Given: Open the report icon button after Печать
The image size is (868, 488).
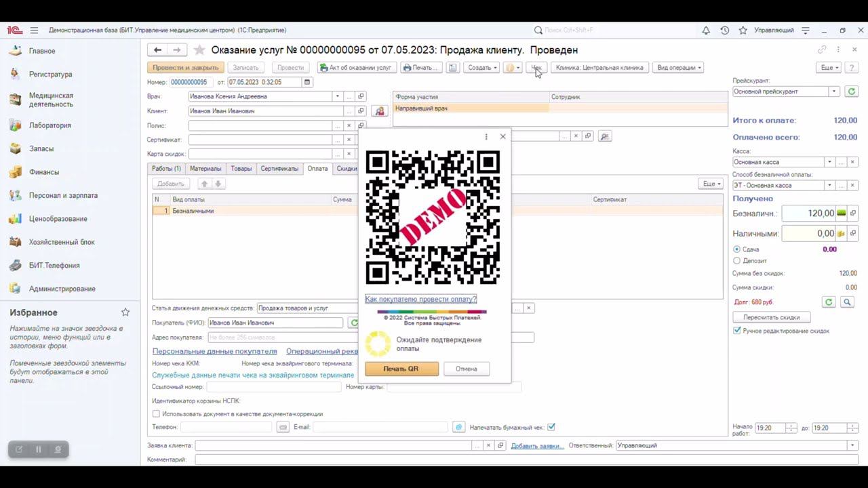Looking at the screenshot, I should coord(453,68).
